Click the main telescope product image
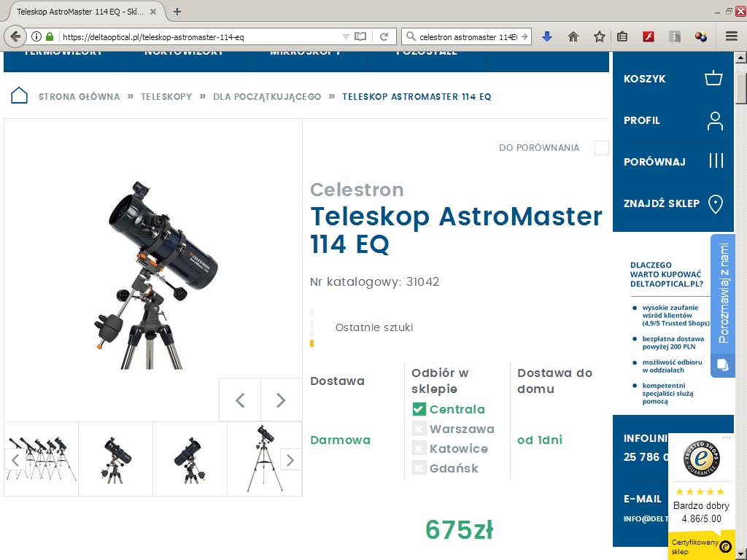 pyautogui.click(x=156, y=275)
